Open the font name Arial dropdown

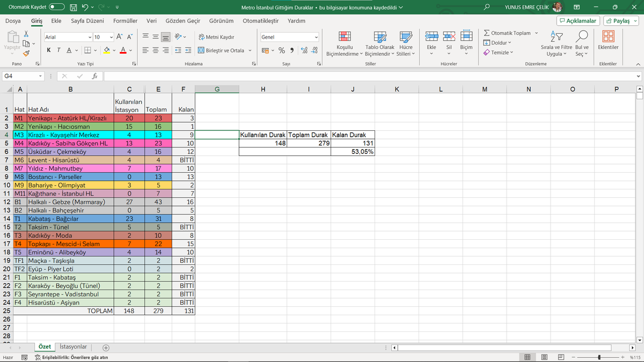(x=90, y=37)
